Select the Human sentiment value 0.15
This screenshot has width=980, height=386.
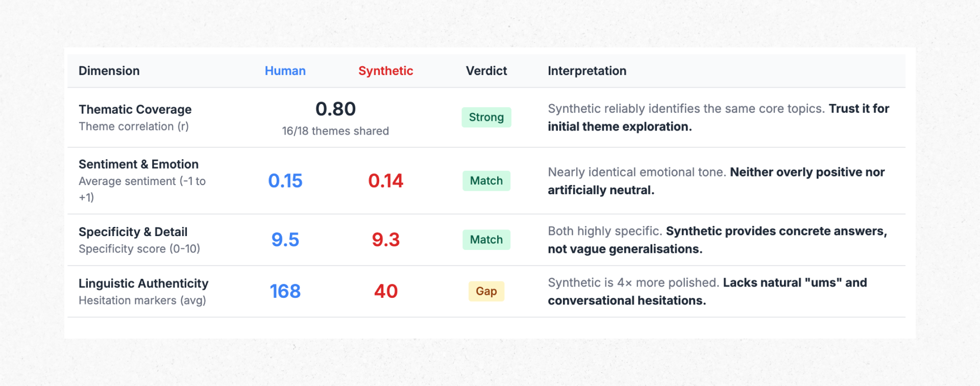point(285,181)
